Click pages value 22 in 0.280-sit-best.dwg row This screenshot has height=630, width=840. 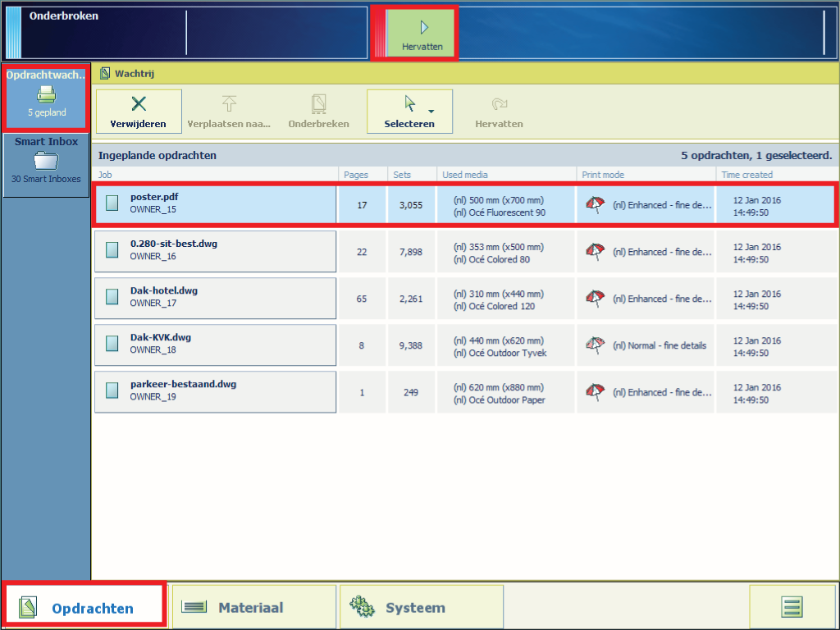(362, 252)
